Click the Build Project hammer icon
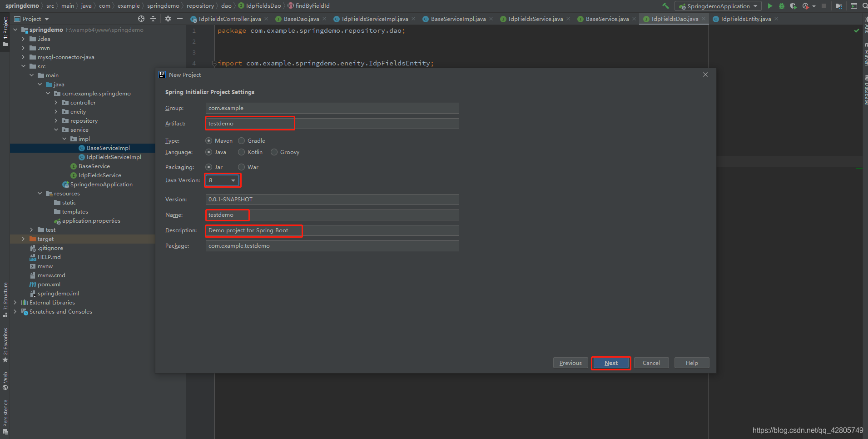 coord(665,6)
